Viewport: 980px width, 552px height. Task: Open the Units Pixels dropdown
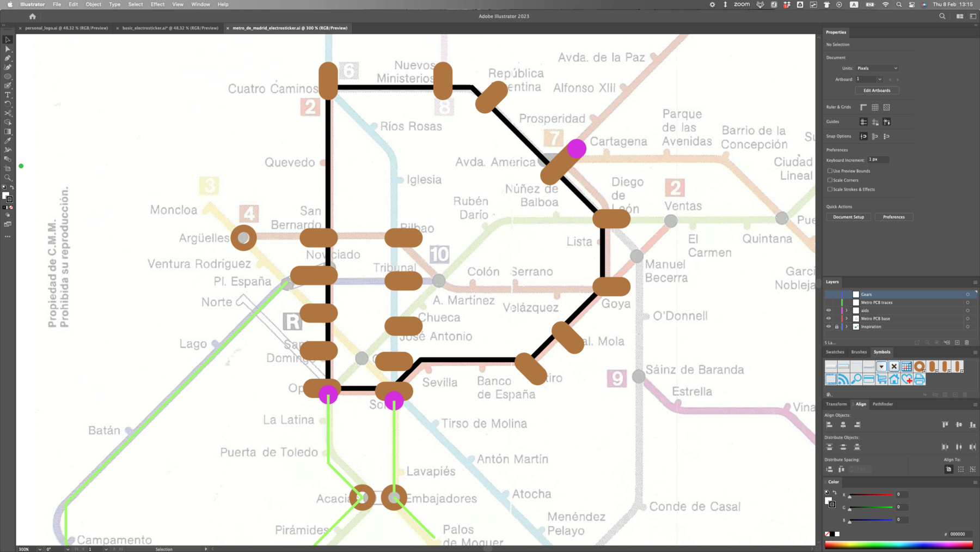tap(877, 68)
